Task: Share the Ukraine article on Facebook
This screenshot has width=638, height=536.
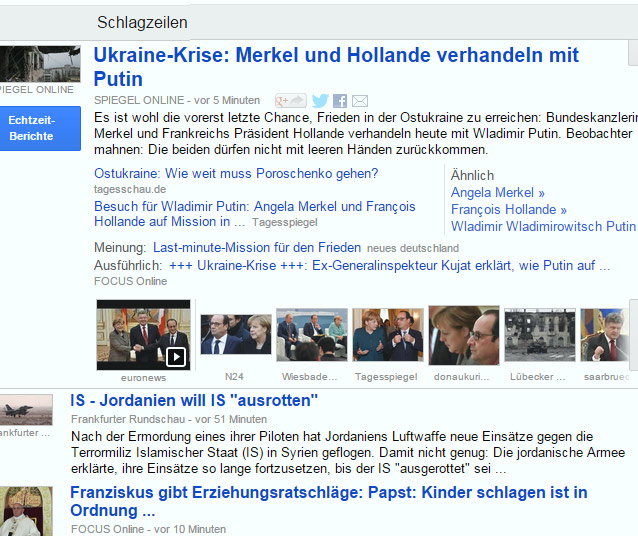Action: pyautogui.click(x=340, y=101)
